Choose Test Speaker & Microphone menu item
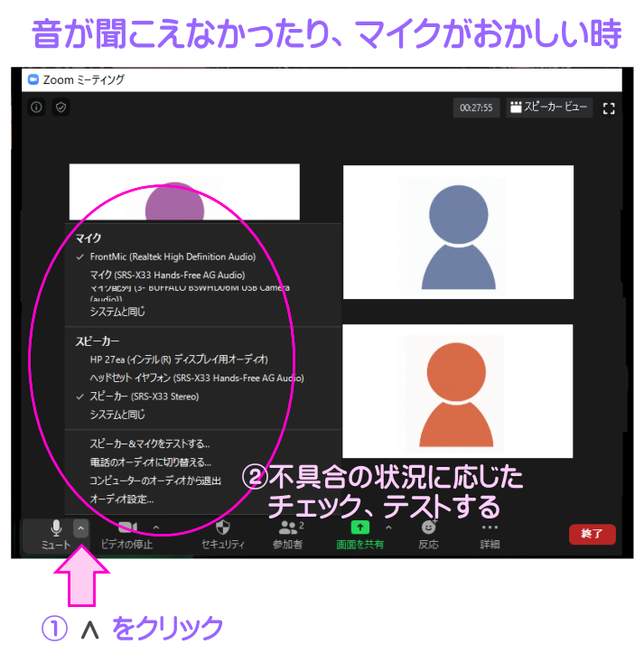Screen dimensions: 644x663 tap(149, 444)
